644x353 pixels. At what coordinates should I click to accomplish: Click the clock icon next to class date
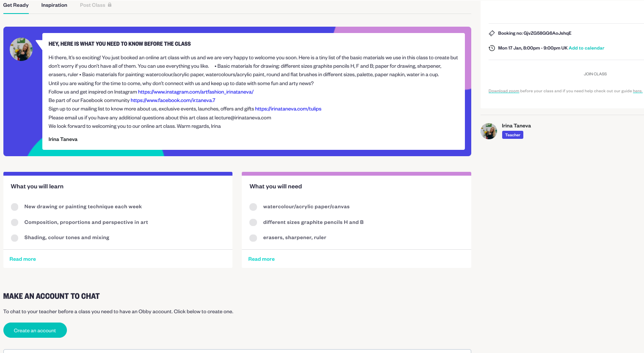492,48
